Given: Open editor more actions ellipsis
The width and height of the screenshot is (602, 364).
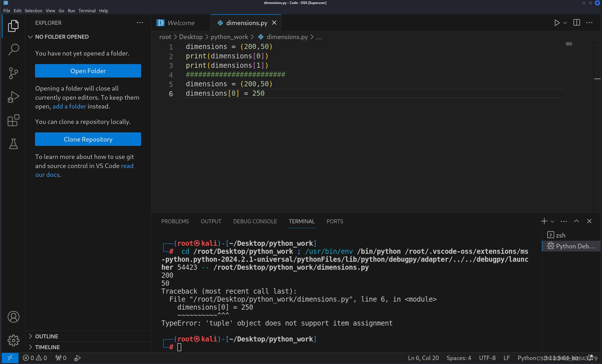Looking at the screenshot, I should (589, 23).
